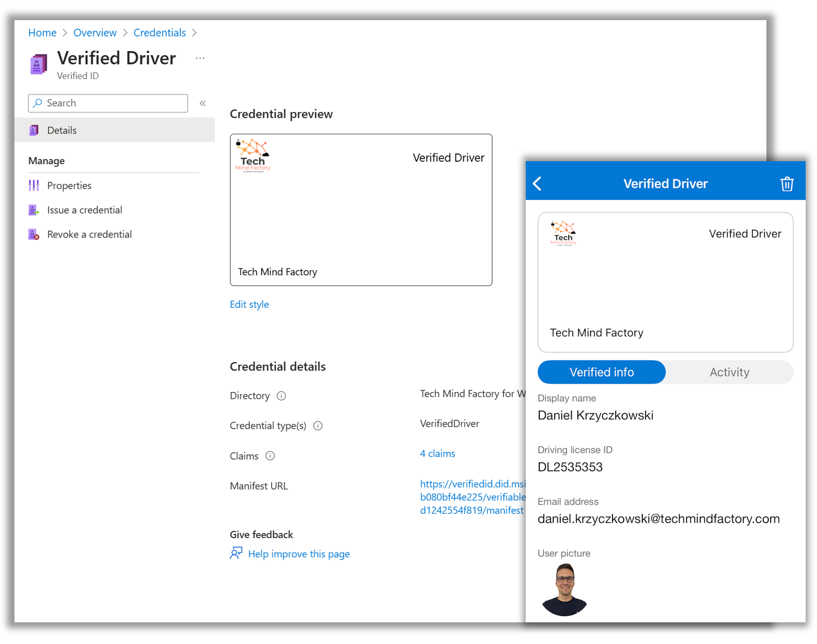Select the Verified info tab
817x644 pixels.
click(x=602, y=372)
